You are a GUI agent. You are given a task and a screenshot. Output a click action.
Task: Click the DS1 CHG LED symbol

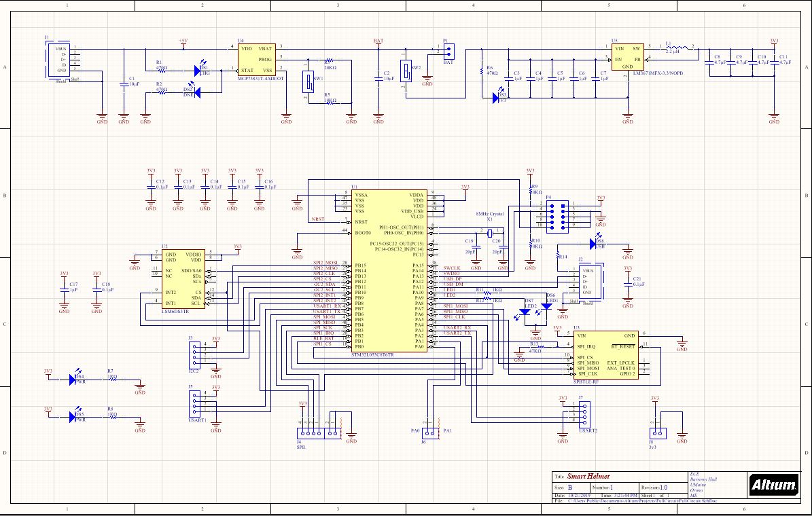point(203,70)
